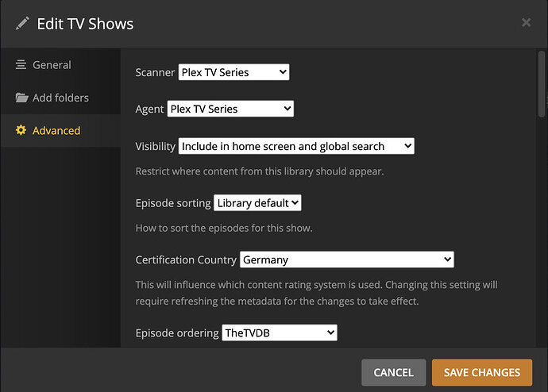Image resolution: width=548 pixels, height=392 pixels.
Task: Open the Agent dropdown
Action: point(230,109)
